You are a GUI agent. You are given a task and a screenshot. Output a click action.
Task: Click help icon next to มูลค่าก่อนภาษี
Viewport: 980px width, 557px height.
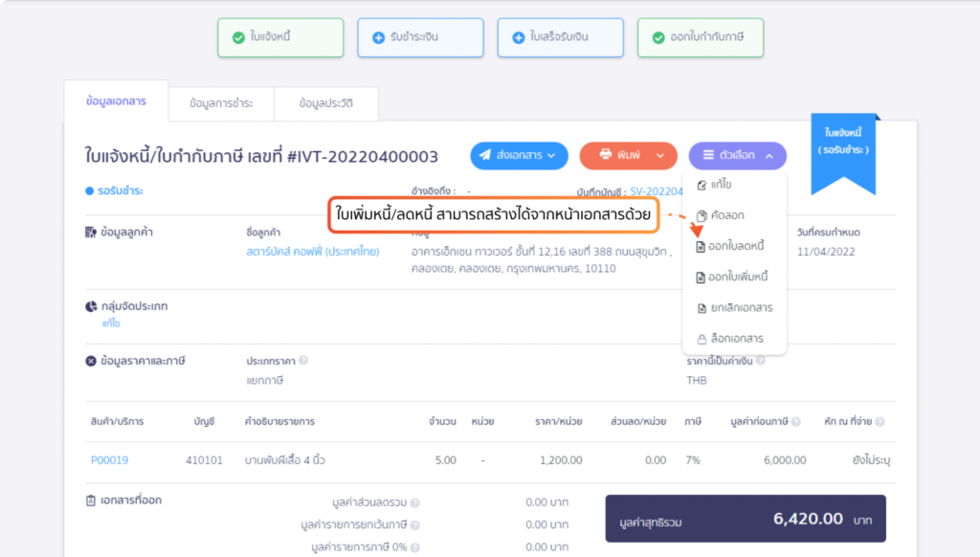click(x=795, y=421)
